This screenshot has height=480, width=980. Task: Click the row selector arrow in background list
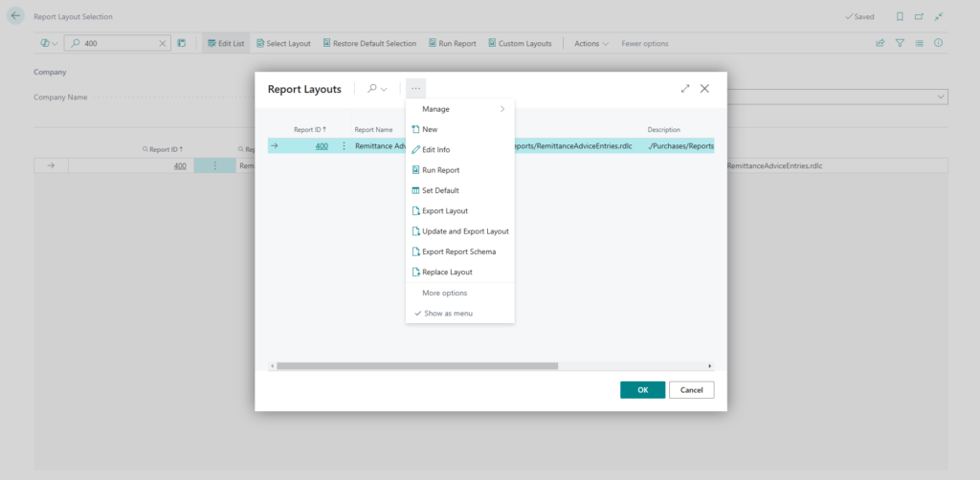(x=52, y=165)
